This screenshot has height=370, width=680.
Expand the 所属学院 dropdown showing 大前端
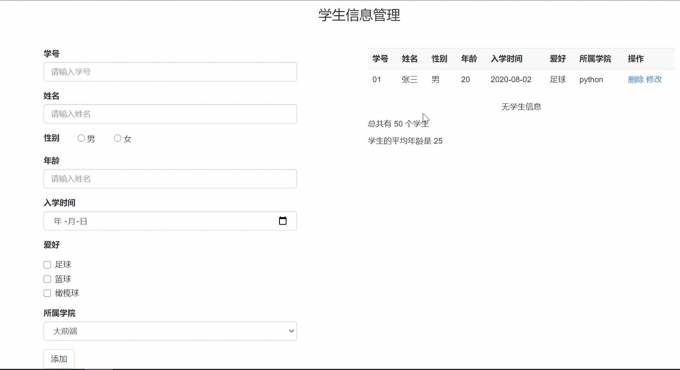tap(170, 331)
